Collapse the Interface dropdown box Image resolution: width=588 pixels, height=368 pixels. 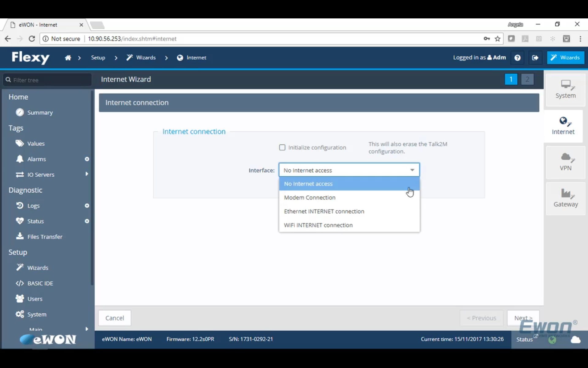[x=349, y=170]
